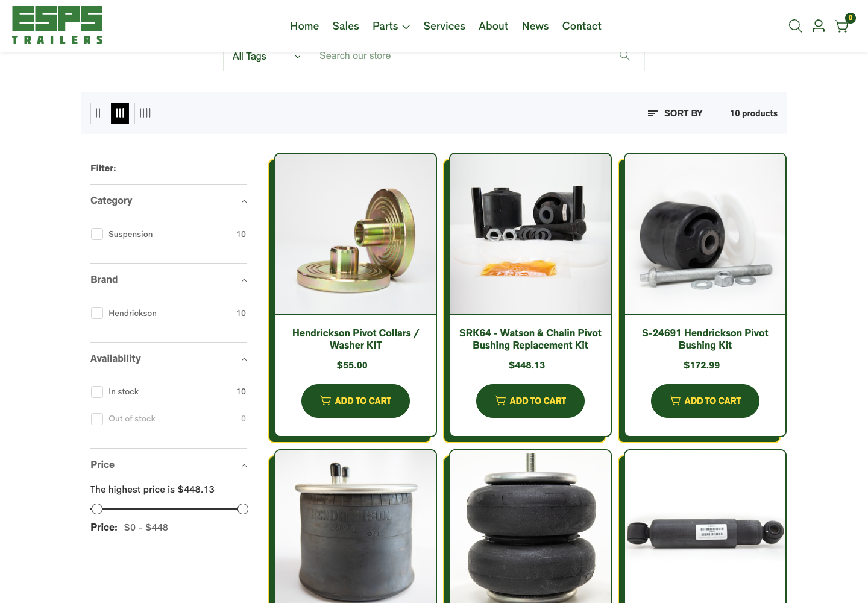
Task: Switch to two-column grid view
Action: (x=98, y=113)
